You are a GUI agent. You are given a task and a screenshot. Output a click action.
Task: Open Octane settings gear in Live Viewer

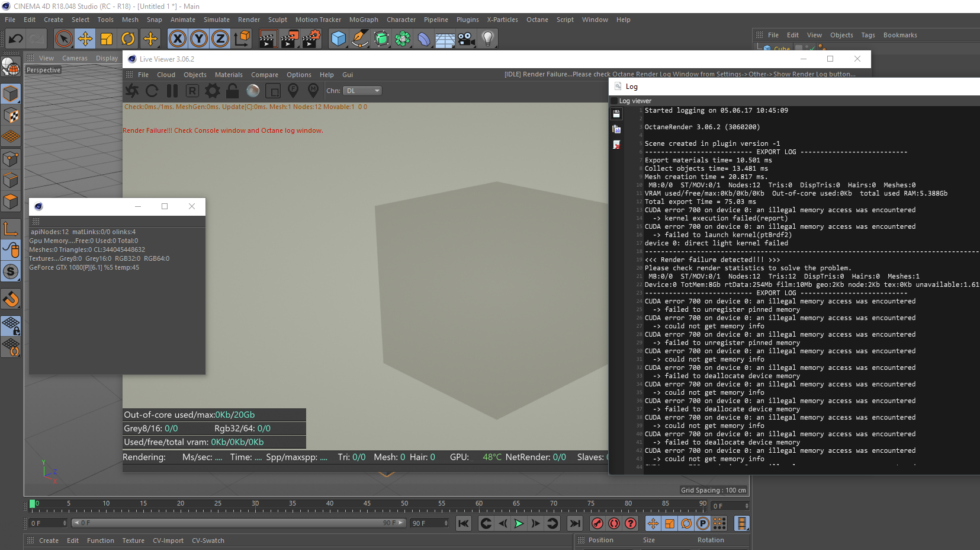click(x=213, y=91)
